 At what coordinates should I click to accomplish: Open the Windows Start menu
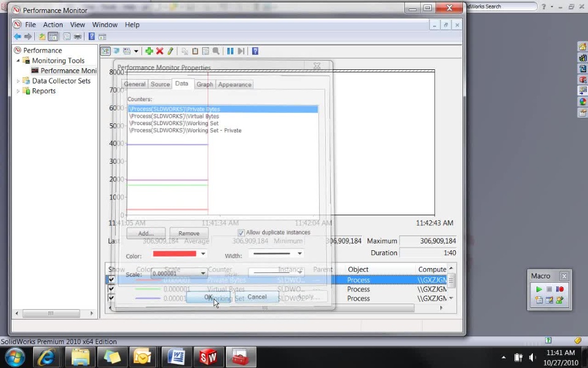(x=14, y=357)
